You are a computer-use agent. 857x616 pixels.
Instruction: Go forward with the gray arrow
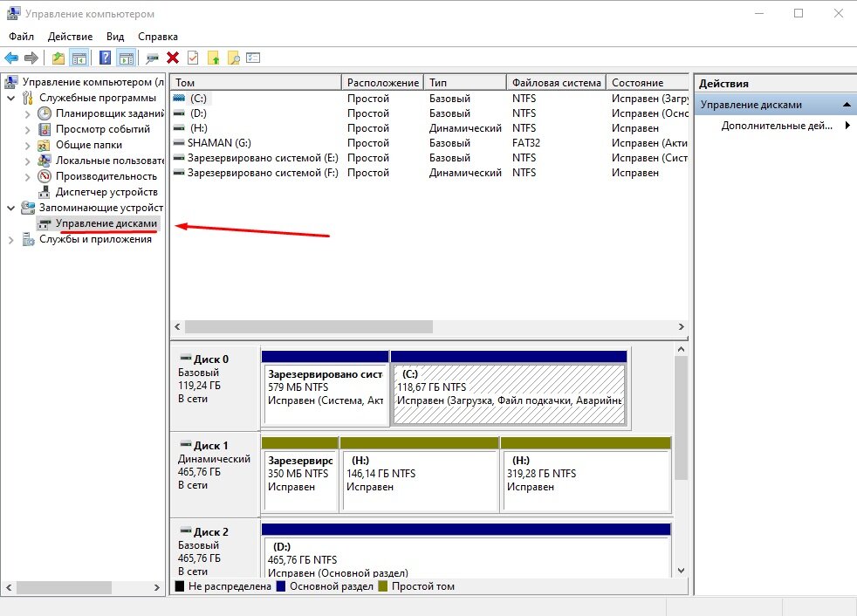coord(31,58)
